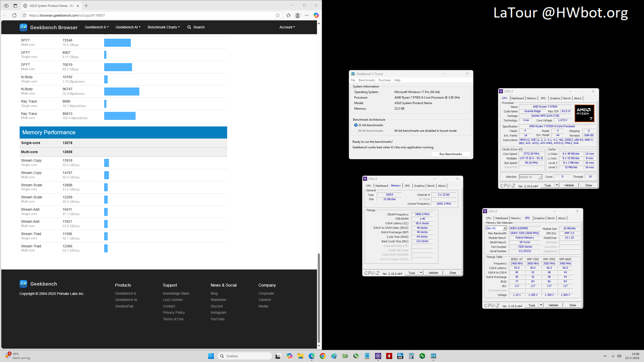Open the Account dropdown menu

pos(287,27)
